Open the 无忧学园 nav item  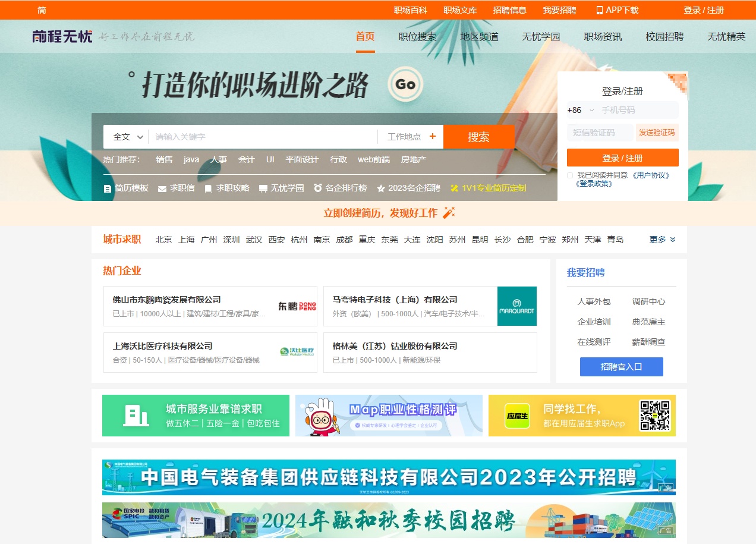tap(541, 36)
